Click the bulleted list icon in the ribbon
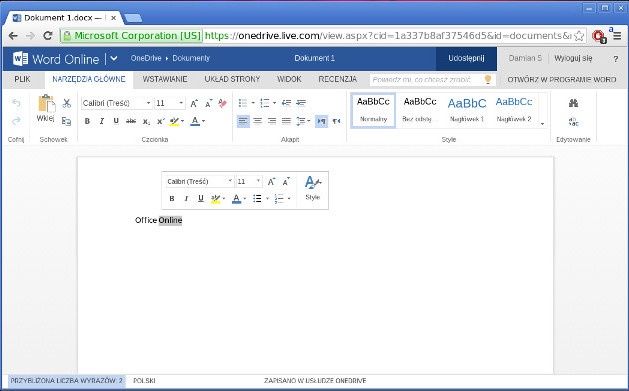 [243, 103]
